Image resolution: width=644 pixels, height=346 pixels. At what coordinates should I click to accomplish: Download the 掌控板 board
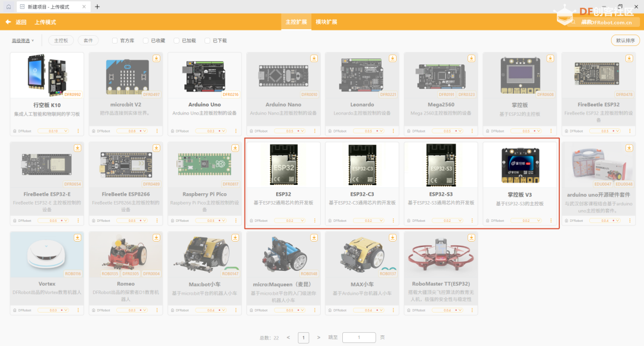[550, 58]
